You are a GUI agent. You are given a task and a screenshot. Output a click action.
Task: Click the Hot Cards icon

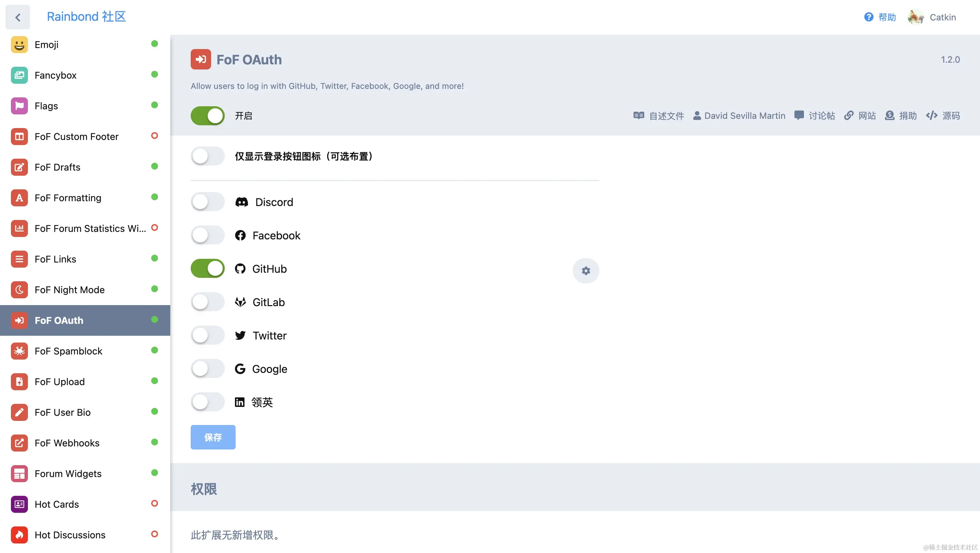19,504
